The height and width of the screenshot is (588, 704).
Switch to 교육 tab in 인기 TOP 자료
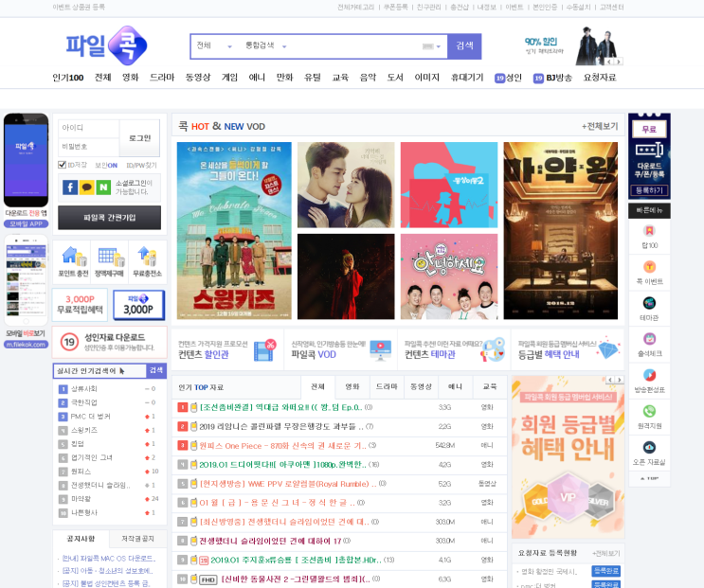489,386
